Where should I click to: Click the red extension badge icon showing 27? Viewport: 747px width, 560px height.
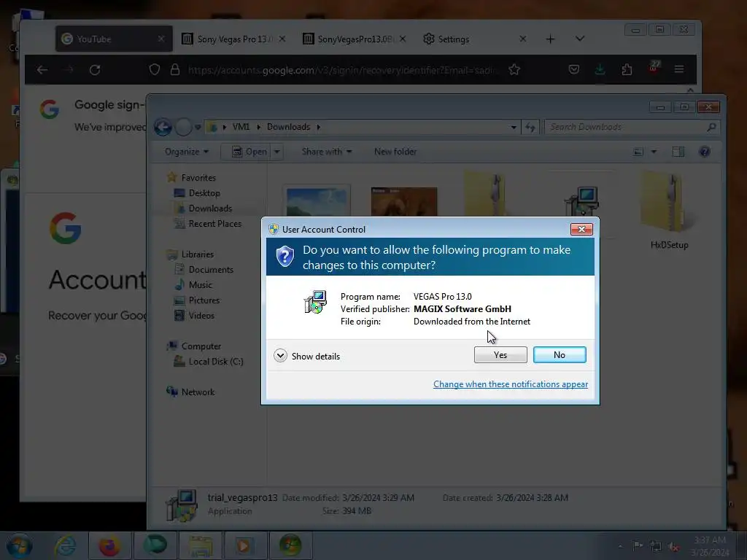tap(654, 68)
